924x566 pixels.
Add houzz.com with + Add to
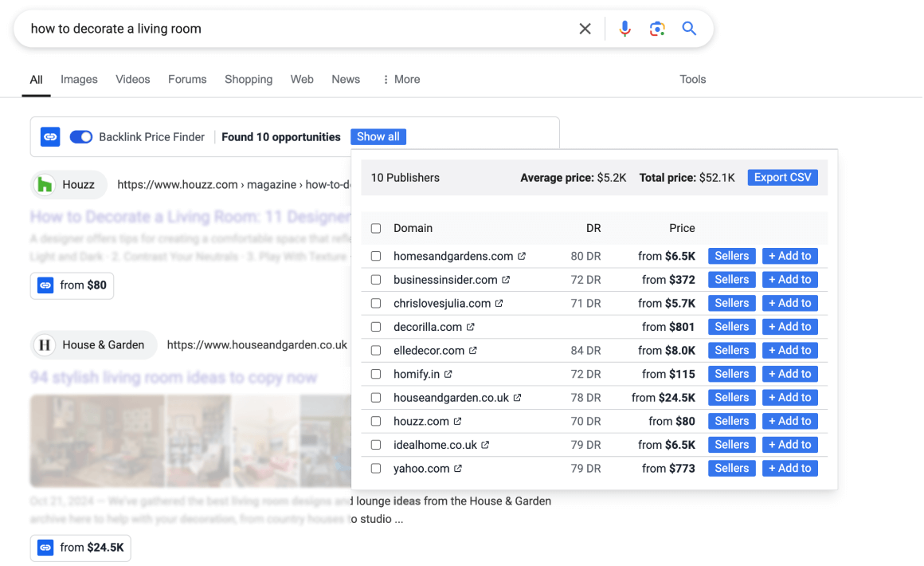pos(789,421)
